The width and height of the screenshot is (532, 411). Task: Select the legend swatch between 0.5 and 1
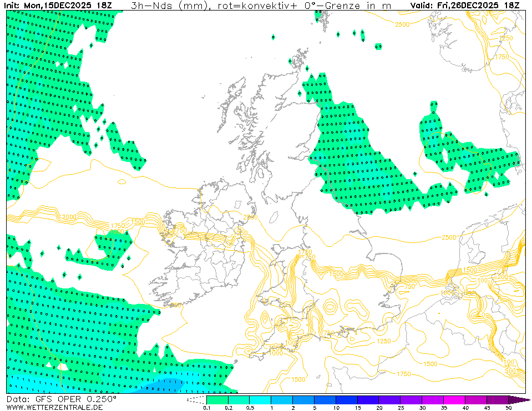[260, 399]
